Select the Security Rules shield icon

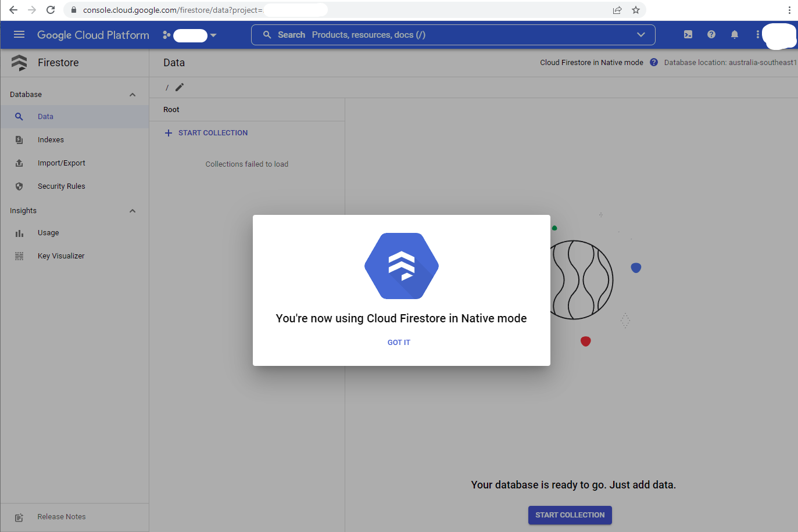(x=19, y=186)
